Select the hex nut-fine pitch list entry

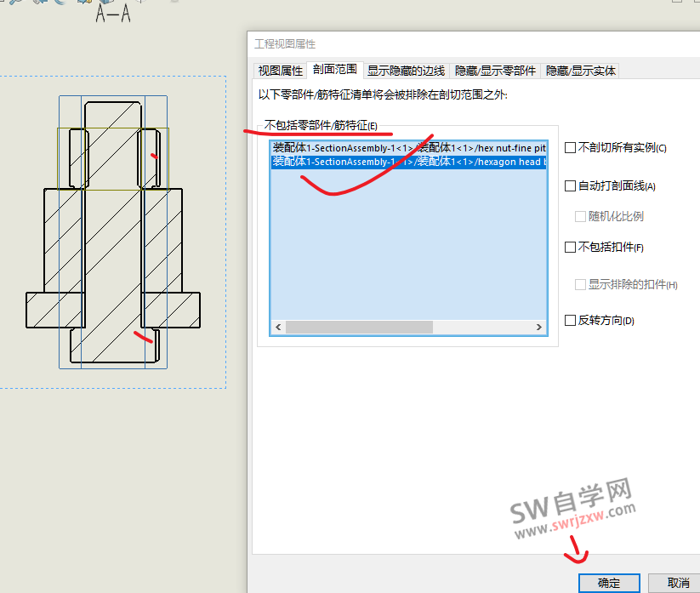408,148
